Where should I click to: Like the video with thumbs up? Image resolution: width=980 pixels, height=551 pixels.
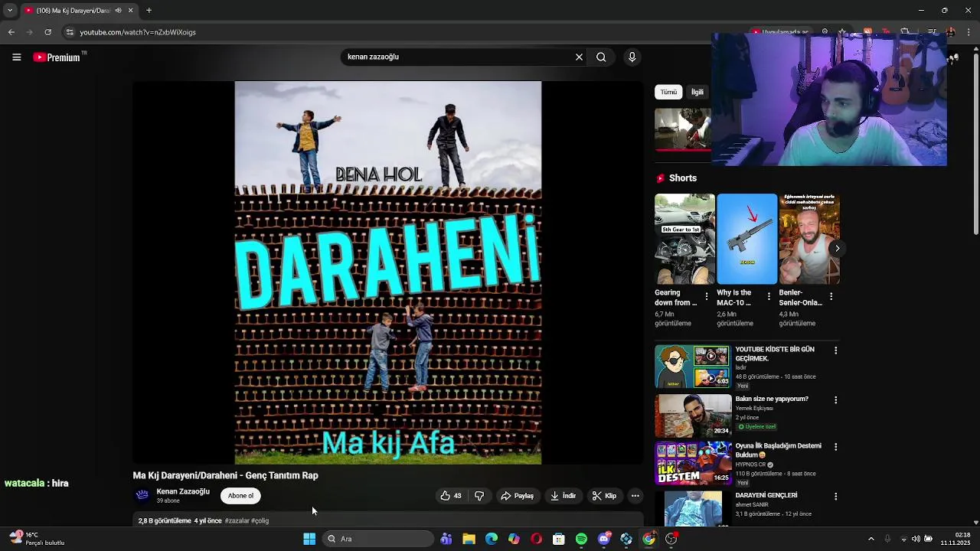coord(451,496)
